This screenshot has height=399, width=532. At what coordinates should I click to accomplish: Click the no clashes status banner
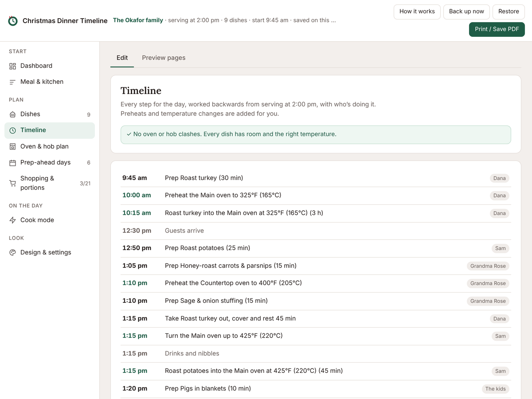pyautogui.click(x=316, y=134)
